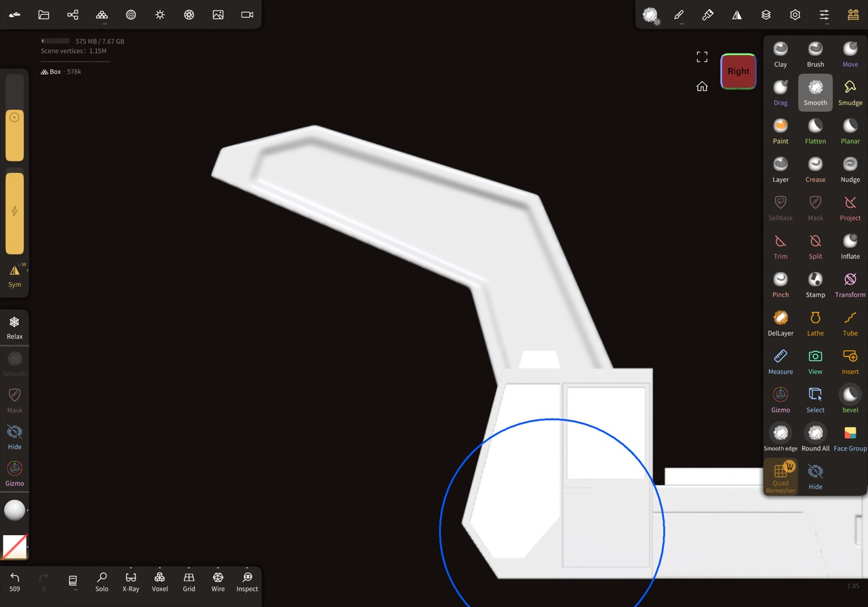Select the Planar tool
Image resolution: width=868 pixels, height=607 pixels.
tap(850, 131)
